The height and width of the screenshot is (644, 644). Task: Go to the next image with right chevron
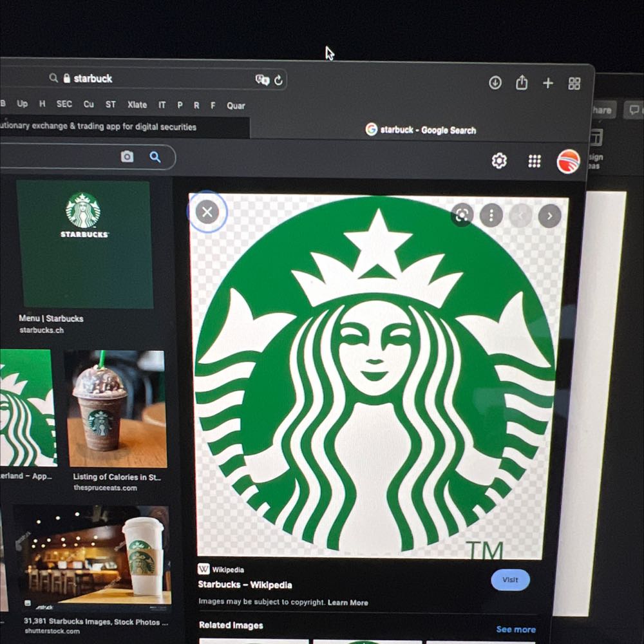[549, 216]
